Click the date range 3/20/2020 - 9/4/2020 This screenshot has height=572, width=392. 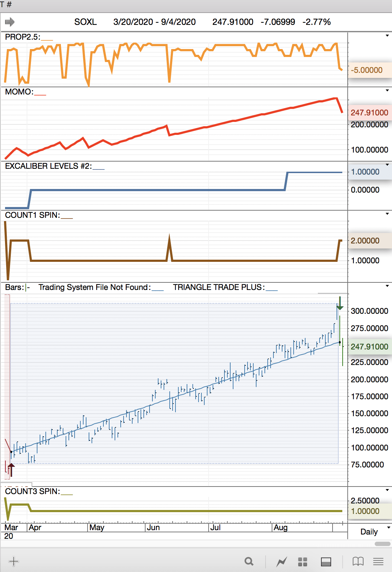(154, 22)
